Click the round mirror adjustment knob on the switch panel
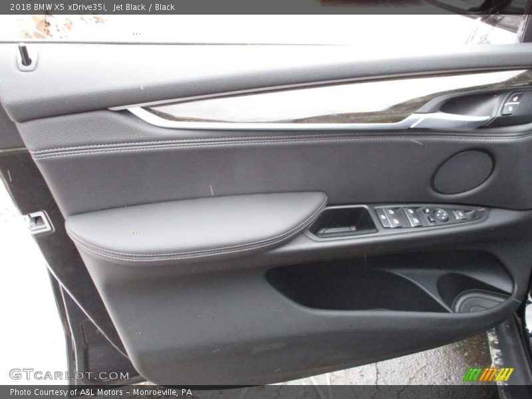The image size is (532, 399). click(441, 215)
